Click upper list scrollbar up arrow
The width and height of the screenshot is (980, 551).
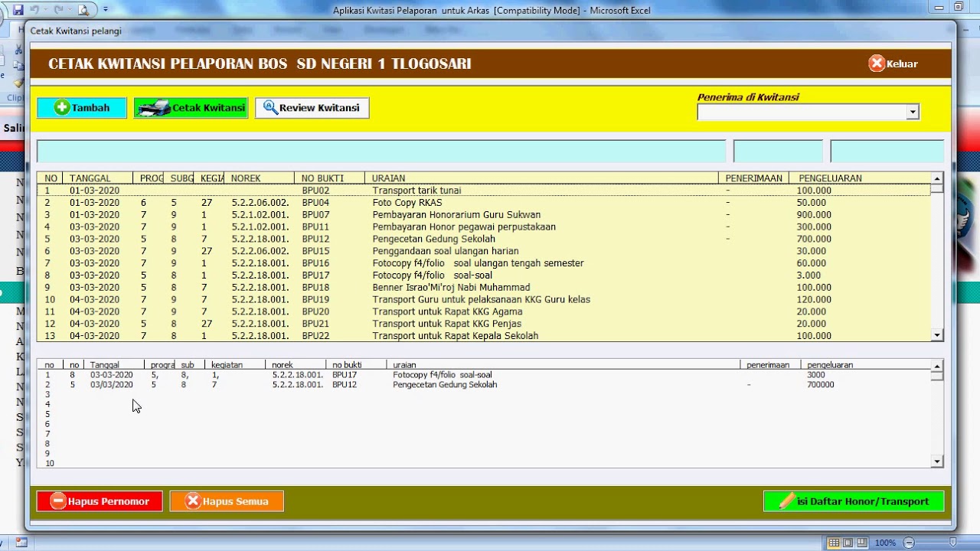pyautogui.click(x=937, y=178)
